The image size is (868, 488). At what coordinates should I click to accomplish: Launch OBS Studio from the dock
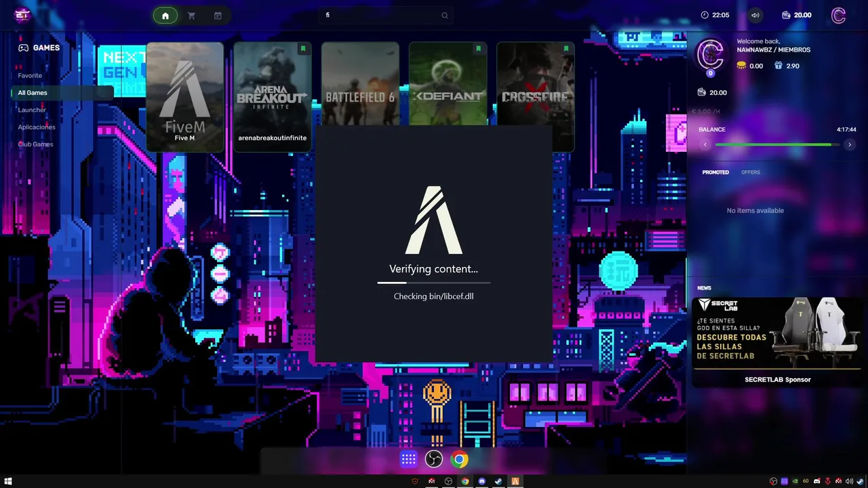pos(434,460)
